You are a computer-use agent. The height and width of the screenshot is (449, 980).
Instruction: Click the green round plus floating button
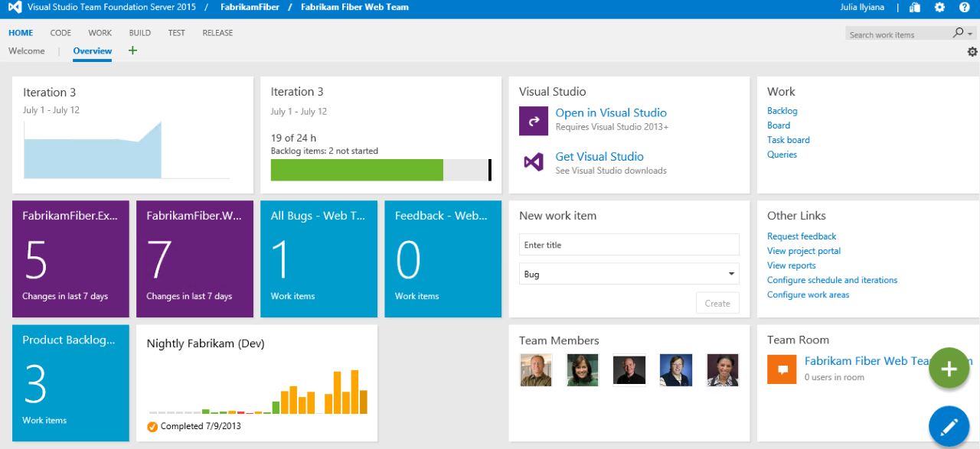[949, 369]
